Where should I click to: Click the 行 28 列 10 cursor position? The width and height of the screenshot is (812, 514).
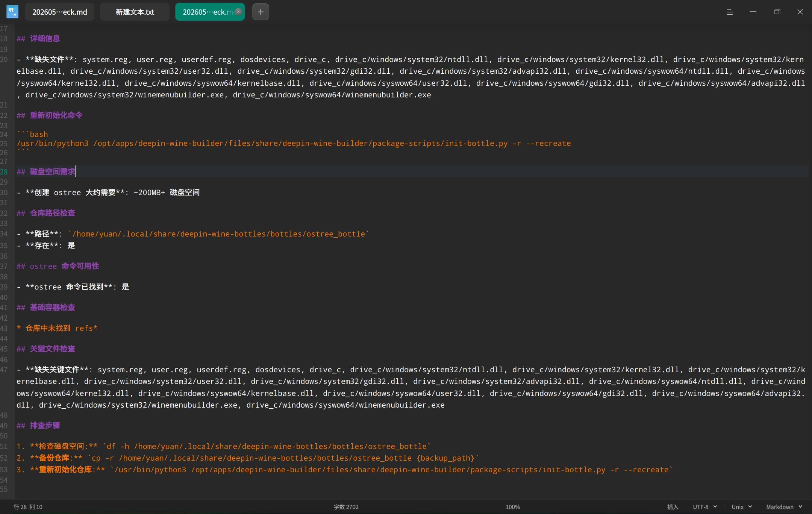pos(28,507)
